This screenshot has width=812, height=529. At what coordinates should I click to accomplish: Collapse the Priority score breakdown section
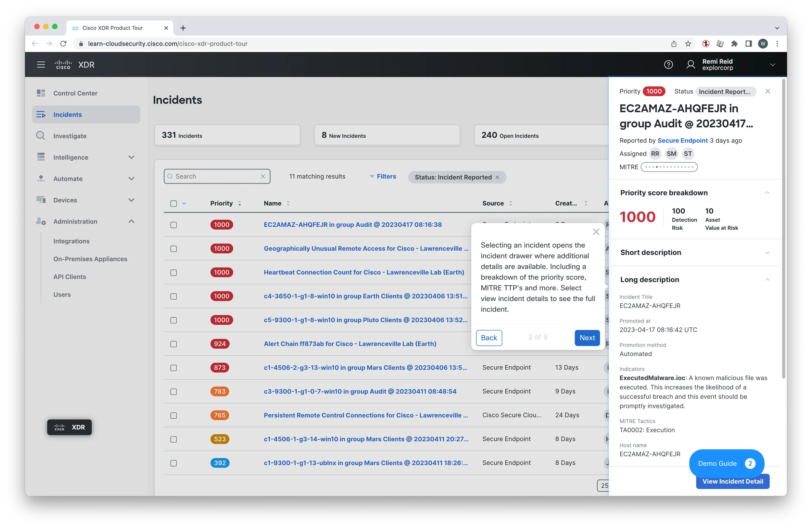767,193
